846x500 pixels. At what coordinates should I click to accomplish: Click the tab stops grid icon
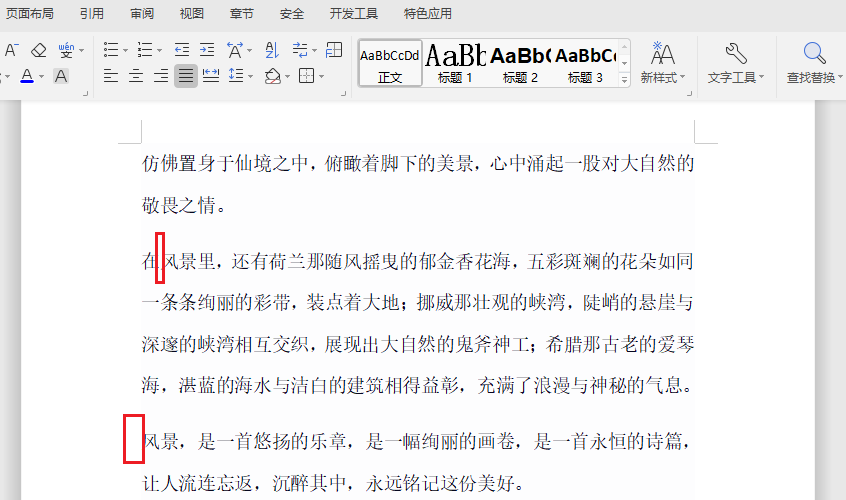(x=334, y=50)
